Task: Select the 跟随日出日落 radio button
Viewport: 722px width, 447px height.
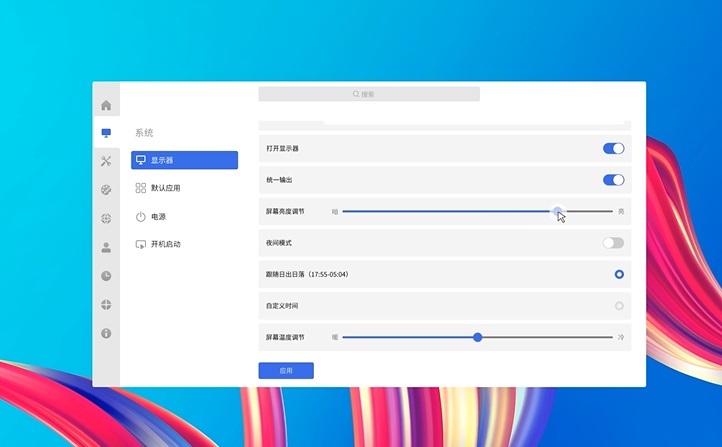Action: pos(619,274)
